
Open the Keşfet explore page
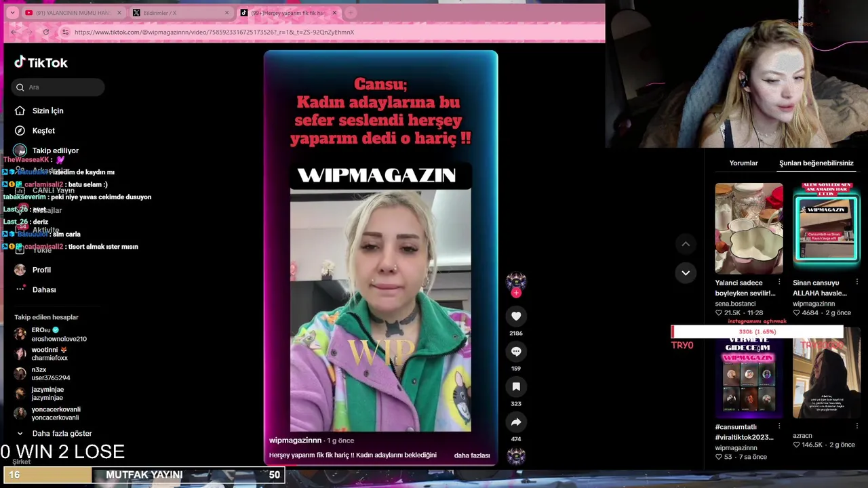pyautogui.click(x=35, y=130)
